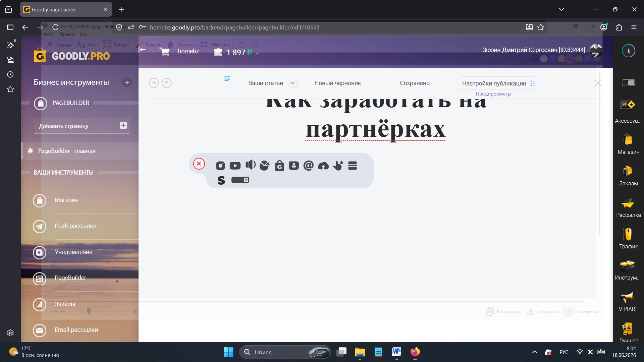Redo the article edit
Screen dimensions: 644x362
click(x=167, y=83)
